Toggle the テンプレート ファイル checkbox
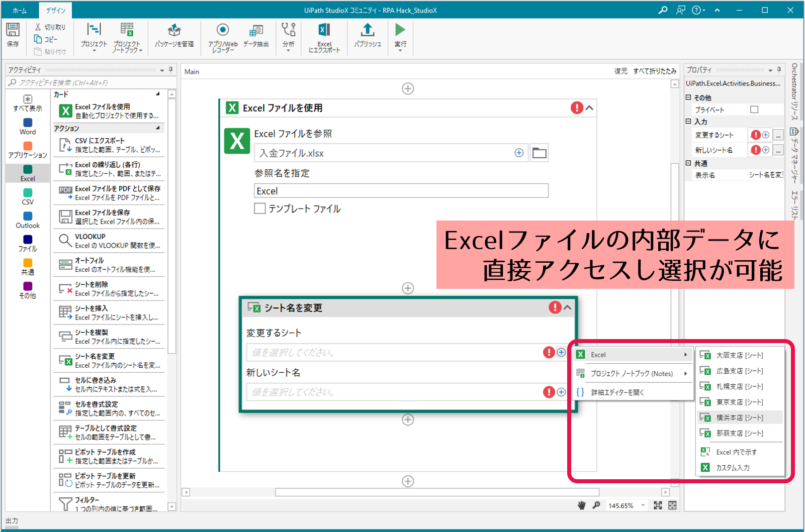This screenshot has width=805, height=532. (x=260, y=208)
